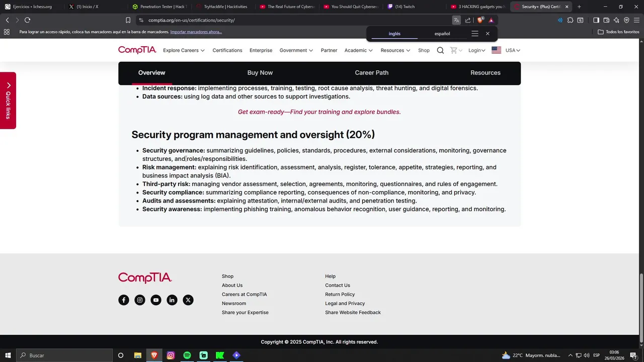Open notification center in system tray
644x362 pixels.
(x=633, y=355)
